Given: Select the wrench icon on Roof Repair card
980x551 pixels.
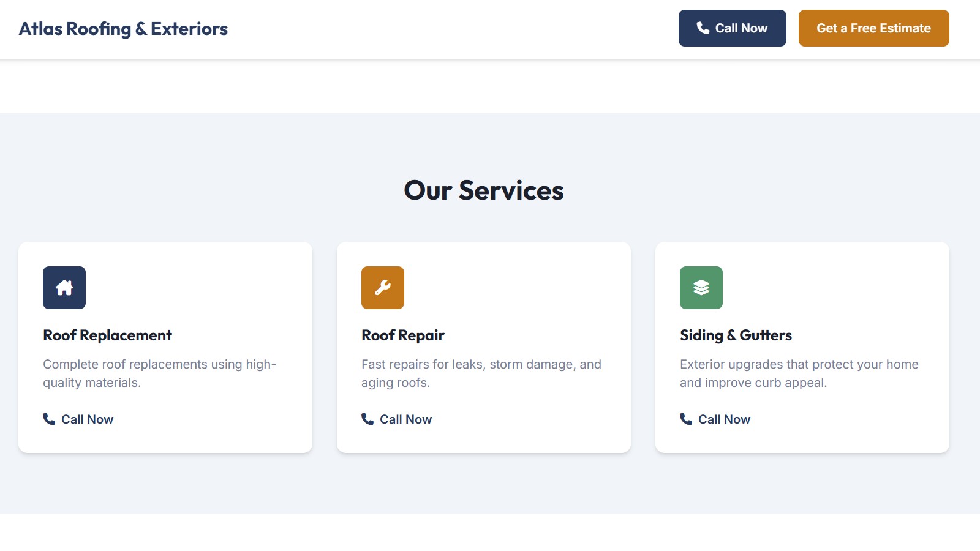Looking at the screenshot, I should [x=382, y=287].
